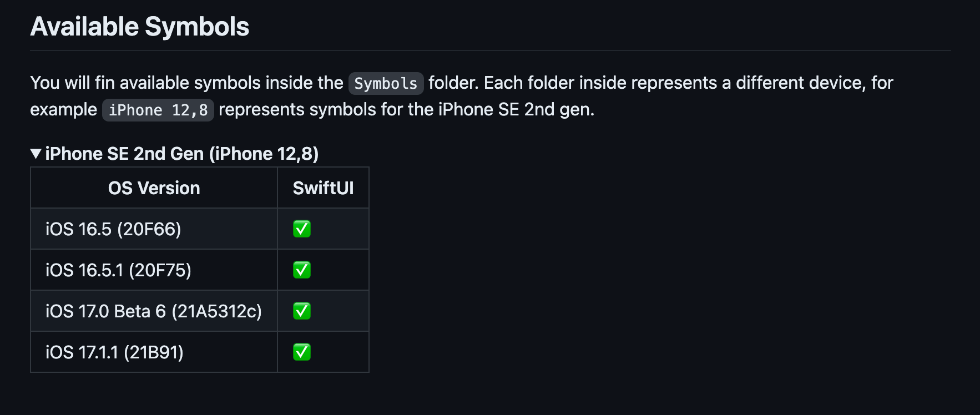Click the iPhone SE 2nd Gen summary title
Viewport: 980px width, 415px height.
pyautogui.click(x=182, y=154)
